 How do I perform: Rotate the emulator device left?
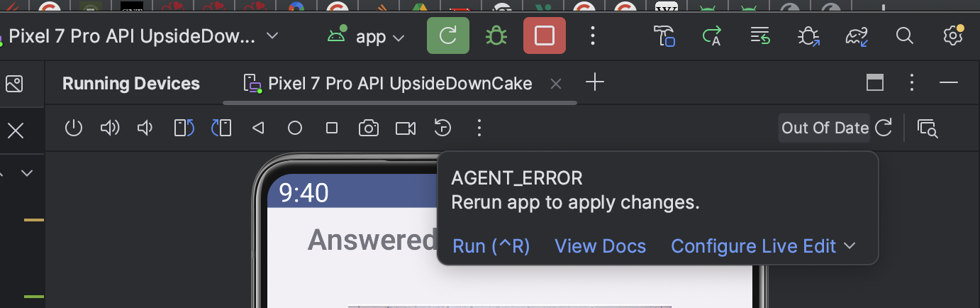click(184, 128)
